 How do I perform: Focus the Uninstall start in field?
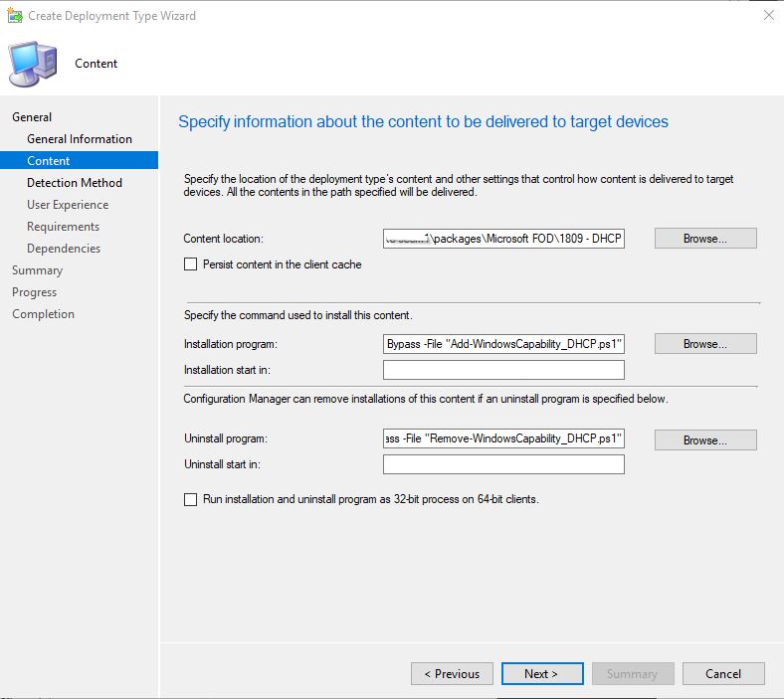[503, 464]
